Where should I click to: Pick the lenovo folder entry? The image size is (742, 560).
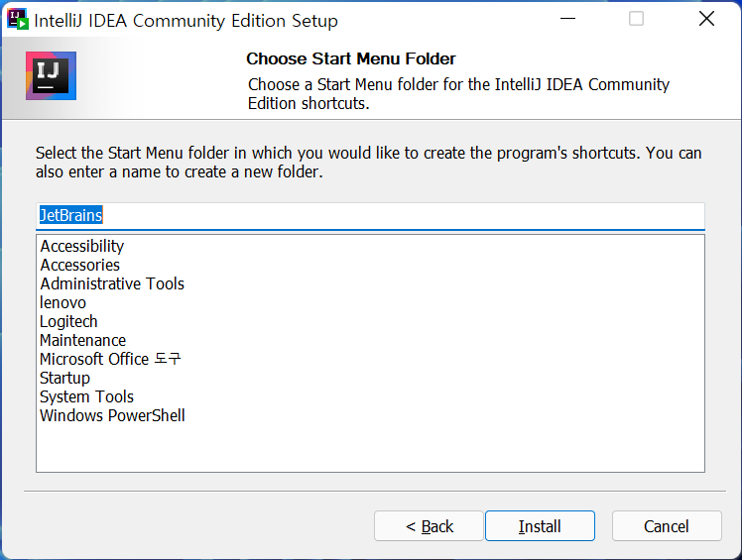(x=63, y=302)
